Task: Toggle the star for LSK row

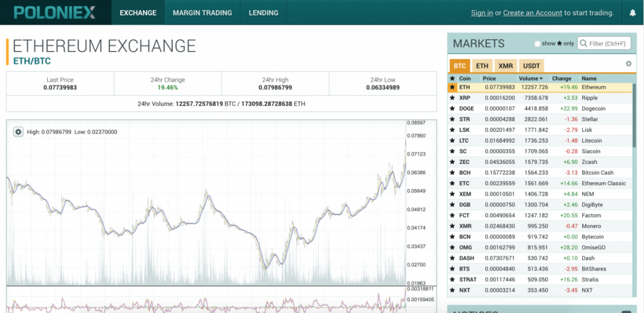Action: tap(452, 130)
